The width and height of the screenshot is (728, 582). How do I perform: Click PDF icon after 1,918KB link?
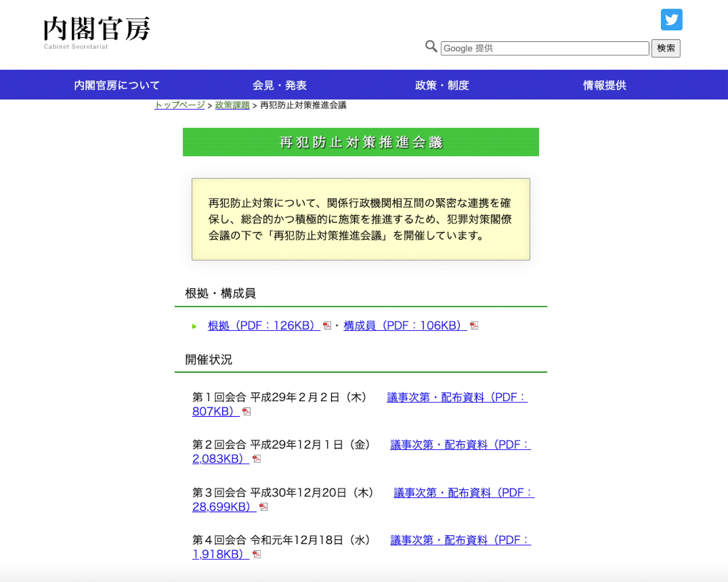(257, 554)
